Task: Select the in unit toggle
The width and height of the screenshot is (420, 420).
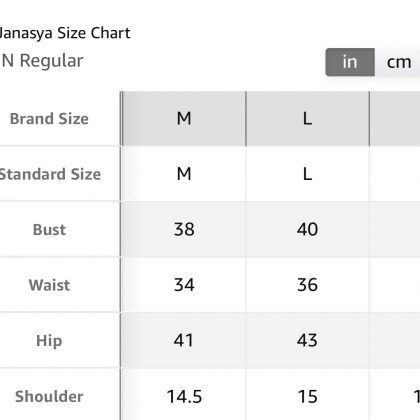Action: (x=350, y=62)
